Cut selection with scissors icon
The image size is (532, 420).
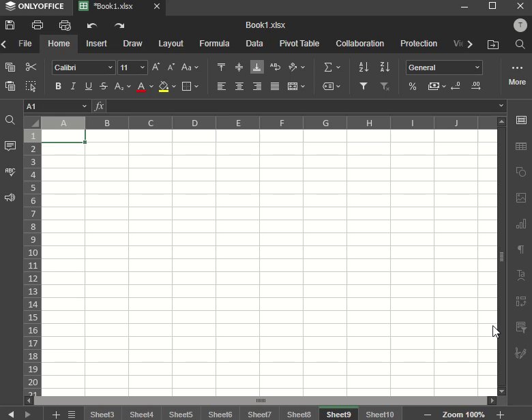click(x=31, y=67)
